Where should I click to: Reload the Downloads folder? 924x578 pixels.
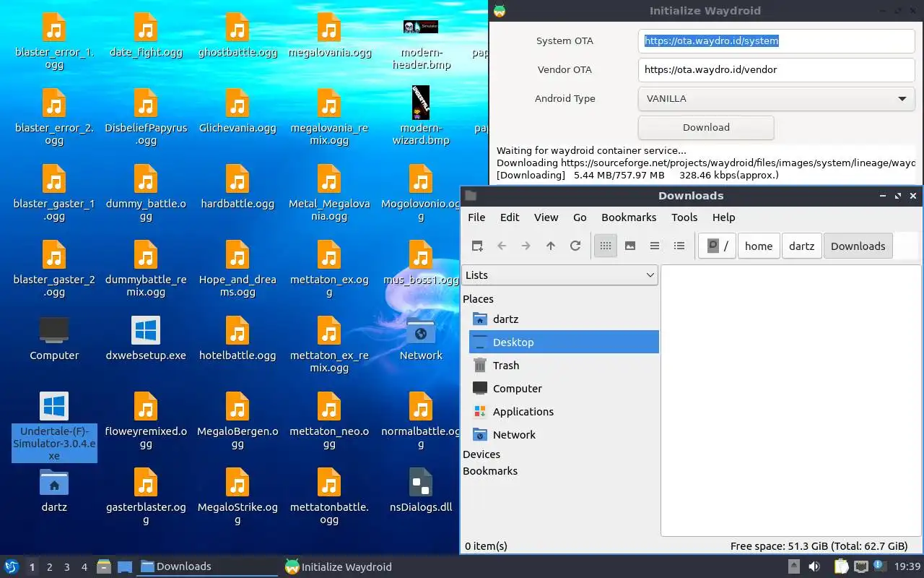point(575,246)
